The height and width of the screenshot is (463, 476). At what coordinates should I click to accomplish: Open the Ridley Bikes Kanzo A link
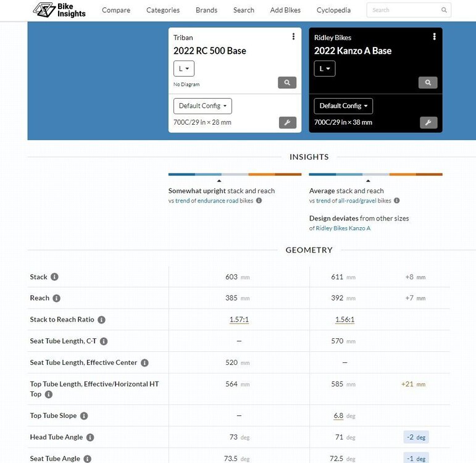[x=343, y=228]
